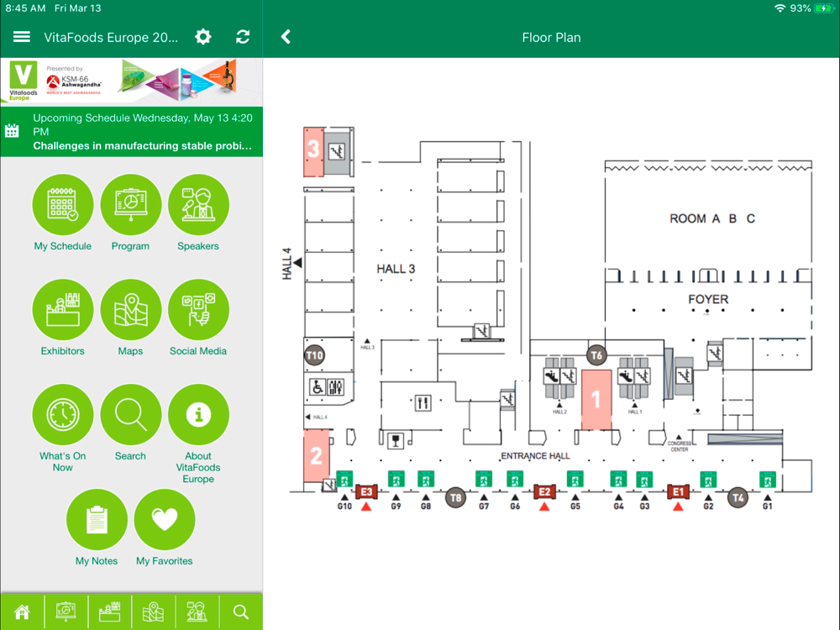
Task: Tap the T10 marker on map
Action: 314,355
